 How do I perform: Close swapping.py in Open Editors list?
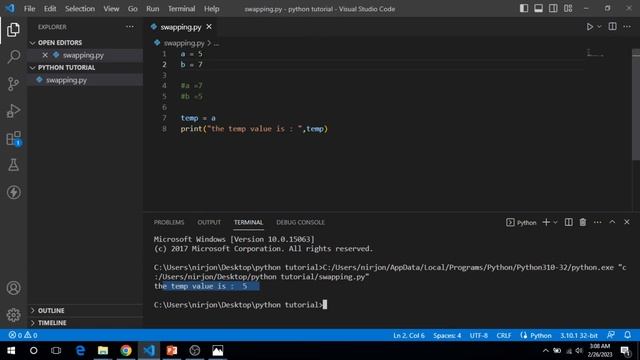(45, 55)
